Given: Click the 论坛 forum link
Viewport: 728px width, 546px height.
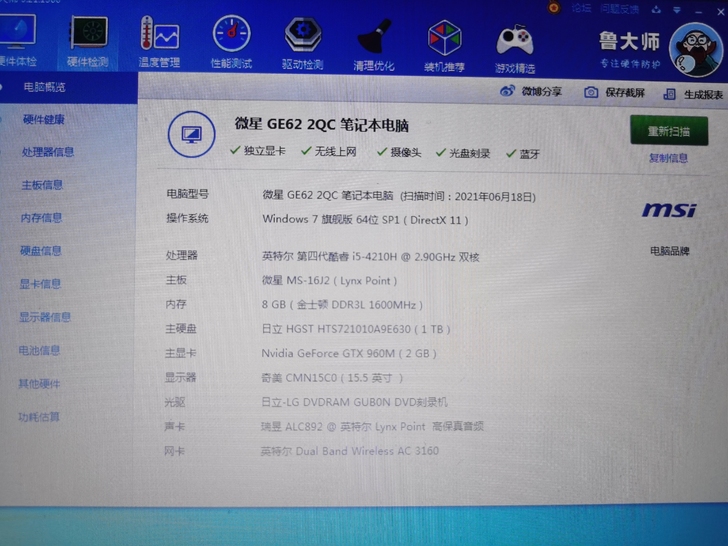Looking at the screenshot, I should (581, 8).
